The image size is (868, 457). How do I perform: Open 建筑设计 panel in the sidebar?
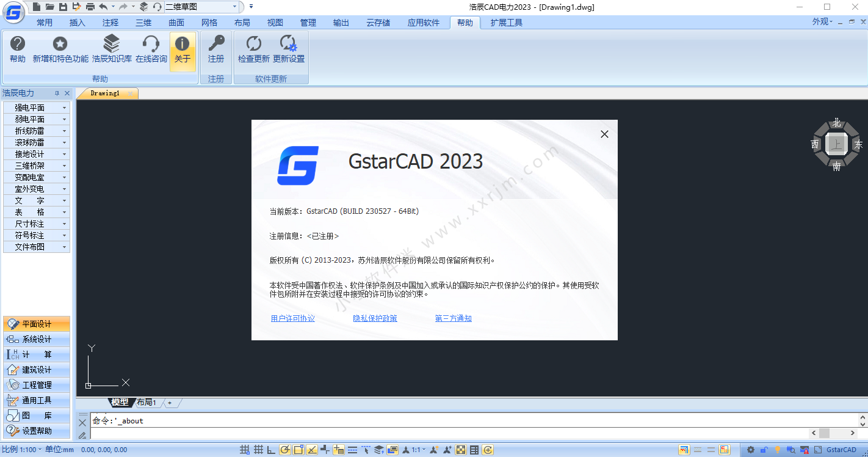coord(37,370)
